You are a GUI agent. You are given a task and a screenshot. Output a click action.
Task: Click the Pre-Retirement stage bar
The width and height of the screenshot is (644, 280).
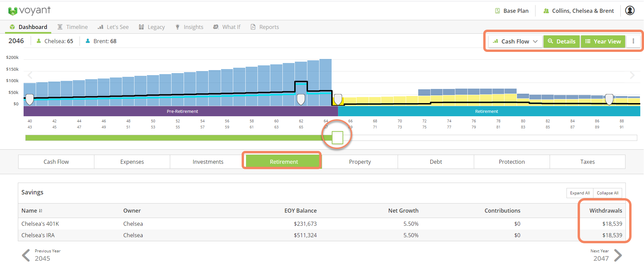pyautogui.click(x=181, y=111)
